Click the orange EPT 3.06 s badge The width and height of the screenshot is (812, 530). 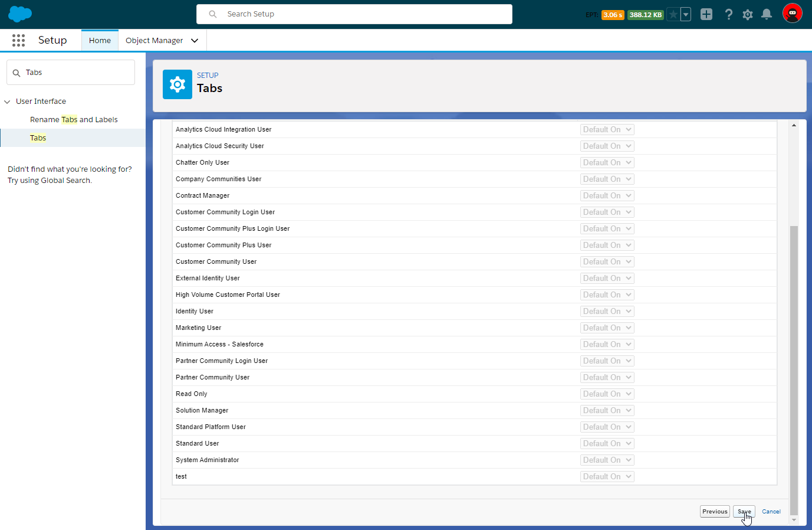tap(613, 15)
